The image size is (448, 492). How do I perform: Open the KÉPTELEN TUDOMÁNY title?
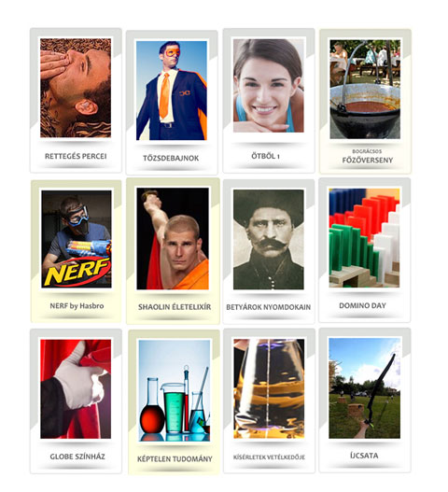[175, 459]
